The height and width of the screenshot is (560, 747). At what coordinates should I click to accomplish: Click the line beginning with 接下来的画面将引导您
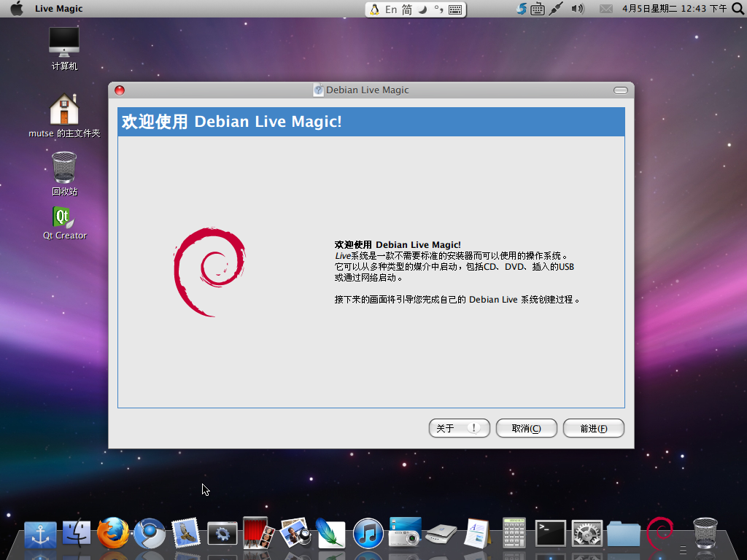(457, 300)
